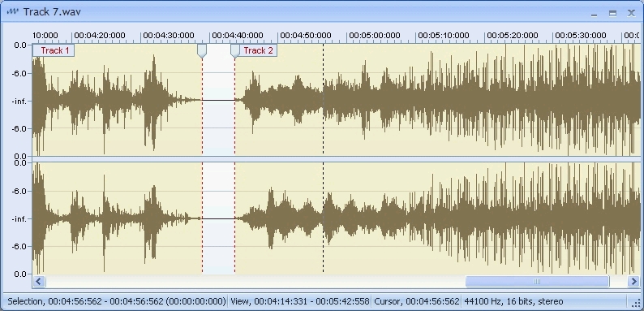This screenshot has height=311, width=644.
Task: Click the 00:05:20:000 ruler time label
Action: point(512,36)
